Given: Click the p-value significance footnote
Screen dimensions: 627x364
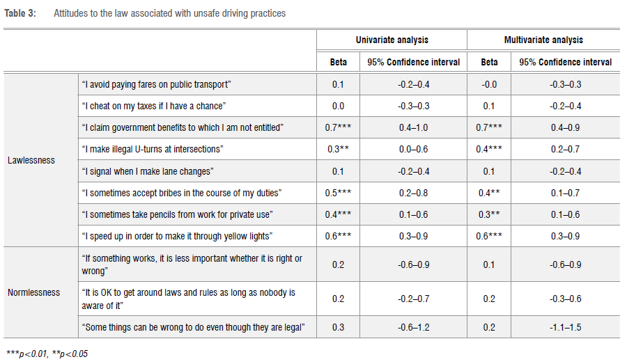Looking at the screenshot, I should tap(46, 354).
